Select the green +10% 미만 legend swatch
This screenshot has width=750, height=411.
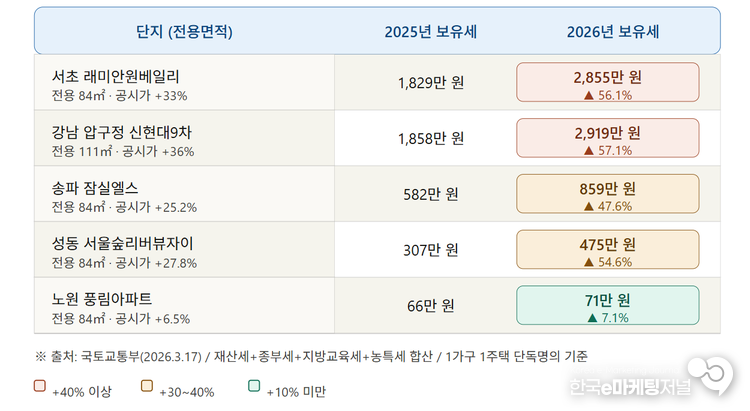(254, 386)
